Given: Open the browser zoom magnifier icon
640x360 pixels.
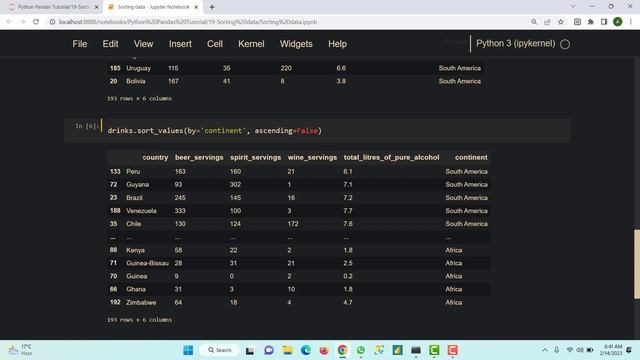Looking at the screenshot, I should 534,22.
